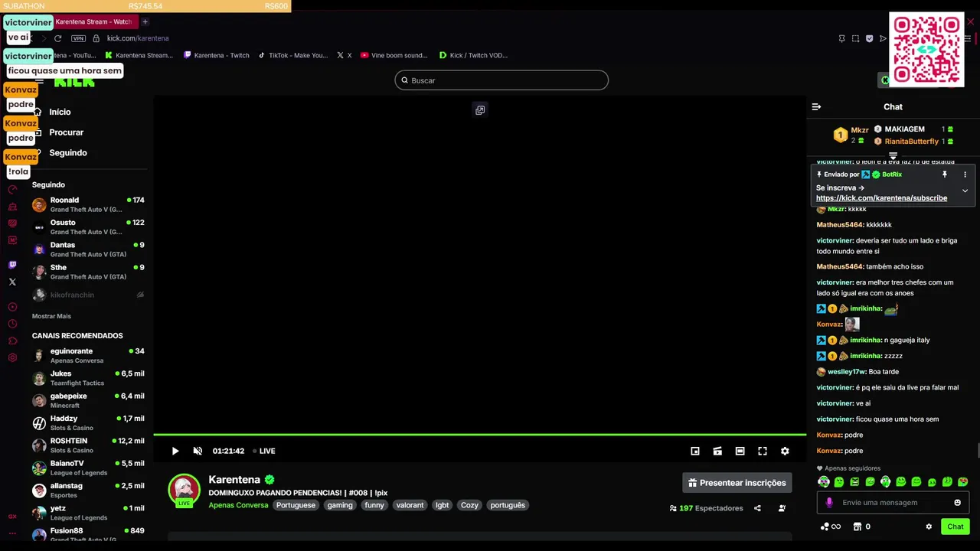Send message with green Chat button

click(955, 527)
